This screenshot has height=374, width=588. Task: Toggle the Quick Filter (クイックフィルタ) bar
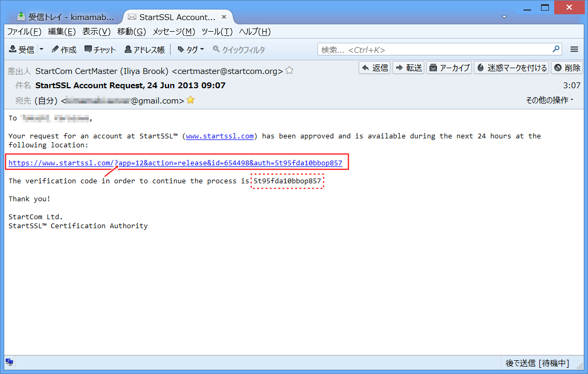(x=239, y=50)
